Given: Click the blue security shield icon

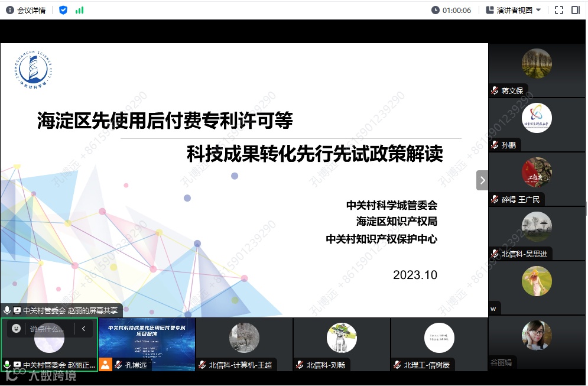Looking at the screenshot, I should (63, 10).
